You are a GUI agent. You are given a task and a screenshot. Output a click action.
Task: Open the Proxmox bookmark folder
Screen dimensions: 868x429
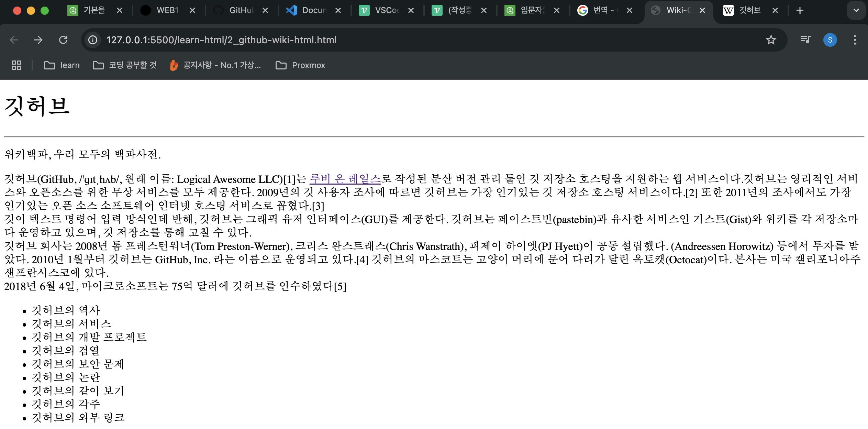pyautogui.click(x=300, y=65)
